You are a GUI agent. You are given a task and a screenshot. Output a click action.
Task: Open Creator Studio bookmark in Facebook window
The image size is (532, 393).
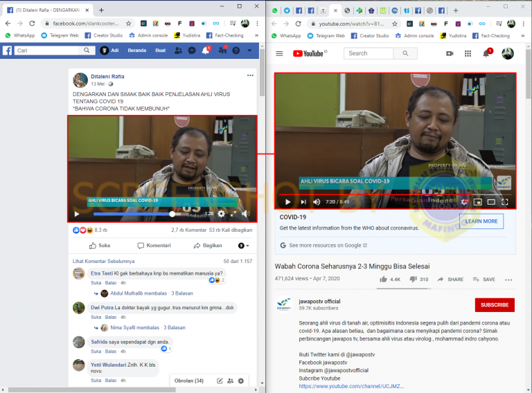(104, 35)
